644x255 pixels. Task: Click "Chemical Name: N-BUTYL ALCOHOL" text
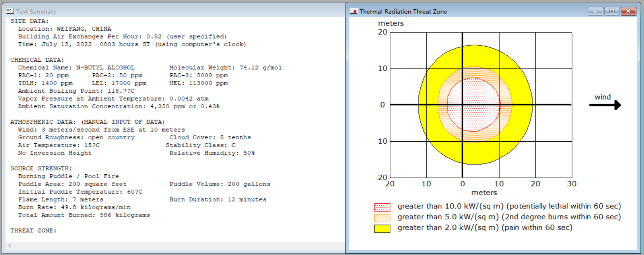pos(76,68)
